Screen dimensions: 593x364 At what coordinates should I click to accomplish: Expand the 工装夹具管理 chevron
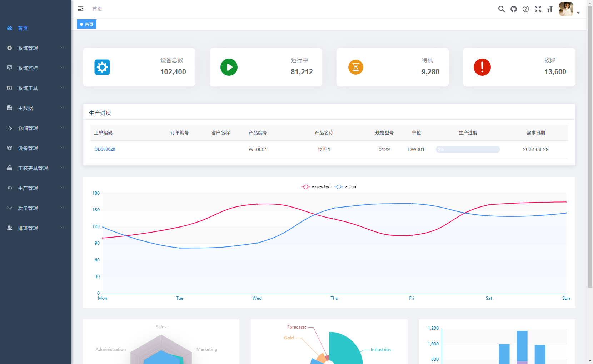click(x=62, y=168)
